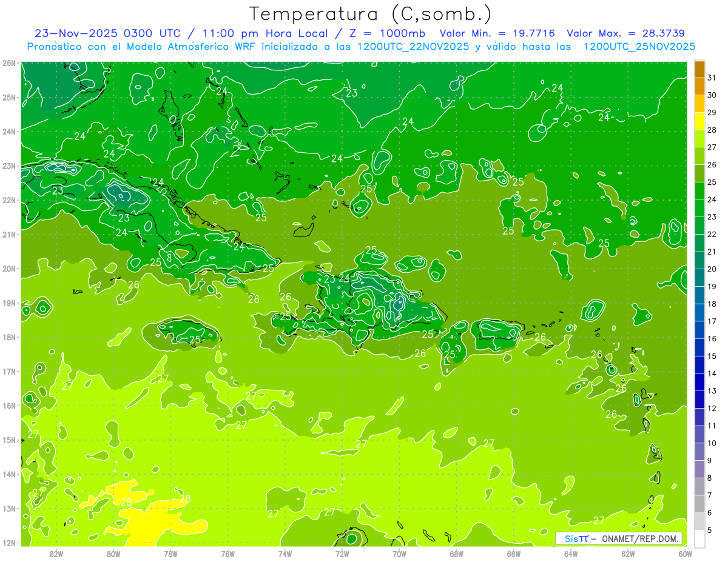
Task: Click the '62W' longitude axis label
Action: [628, 554]
